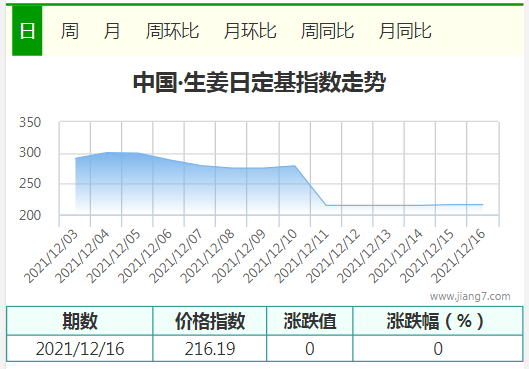Click the 期数 column header
This screenshot has width=529, height=369.
tap(80, 321)
